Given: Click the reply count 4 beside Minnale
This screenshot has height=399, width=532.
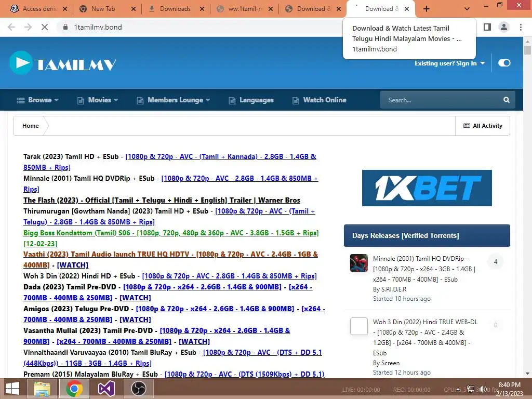Looking at the screenshot, I should pyautogui.click(x=495, y=262).
